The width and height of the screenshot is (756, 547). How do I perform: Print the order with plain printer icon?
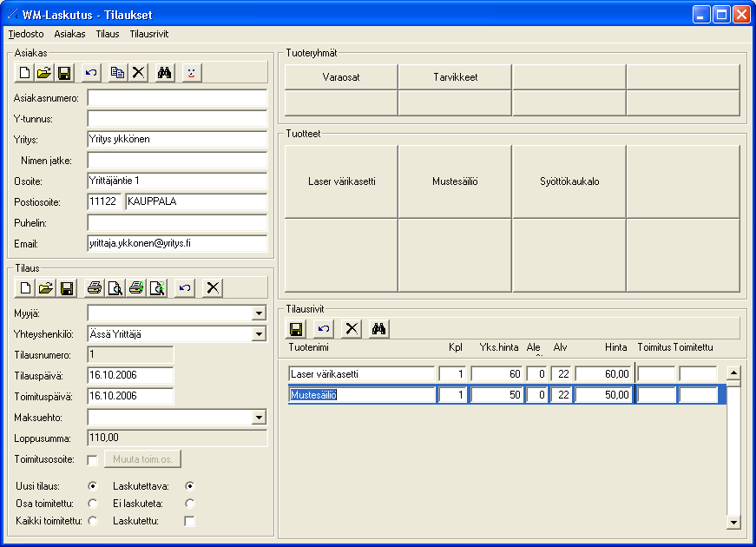click(x=94, y=288)
